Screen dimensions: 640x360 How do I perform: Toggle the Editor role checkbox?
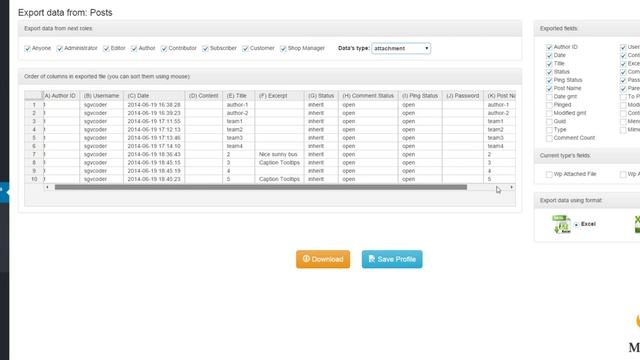point(107,49)
